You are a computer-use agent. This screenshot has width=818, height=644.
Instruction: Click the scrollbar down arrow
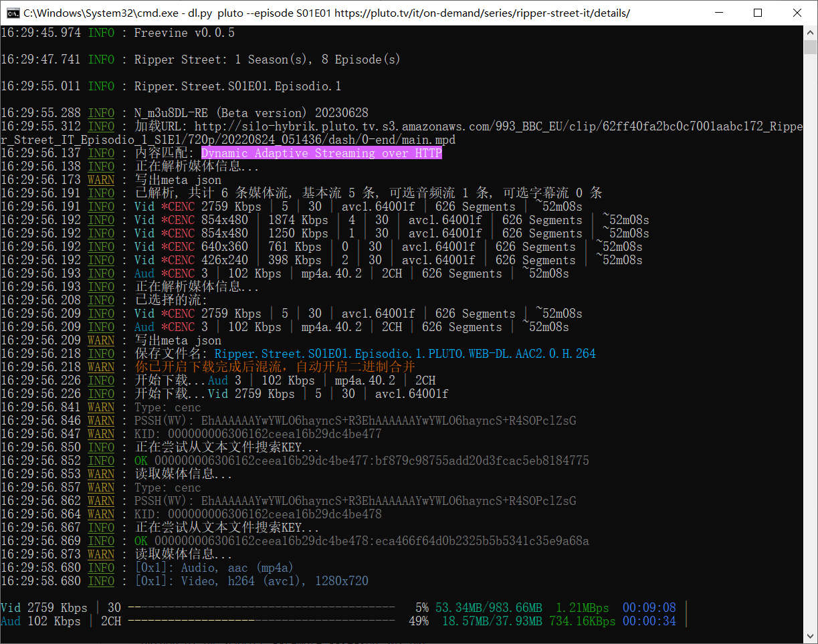click(x=810, y=636)
